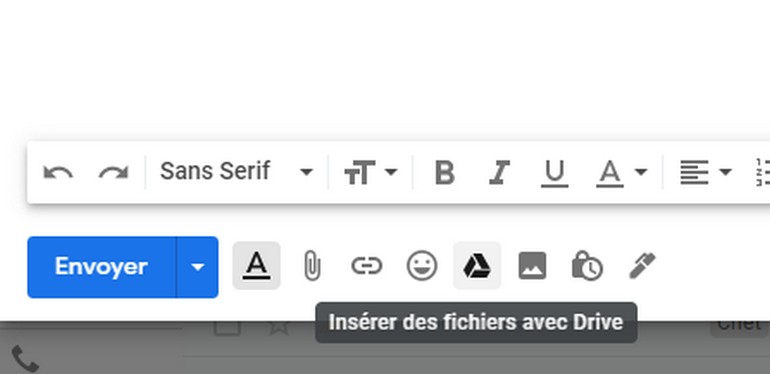Image resolution: width=770 pixels, height=374 pixels.
Task: Click the Undo arrow icon
Action: click(x=58, y=172)
